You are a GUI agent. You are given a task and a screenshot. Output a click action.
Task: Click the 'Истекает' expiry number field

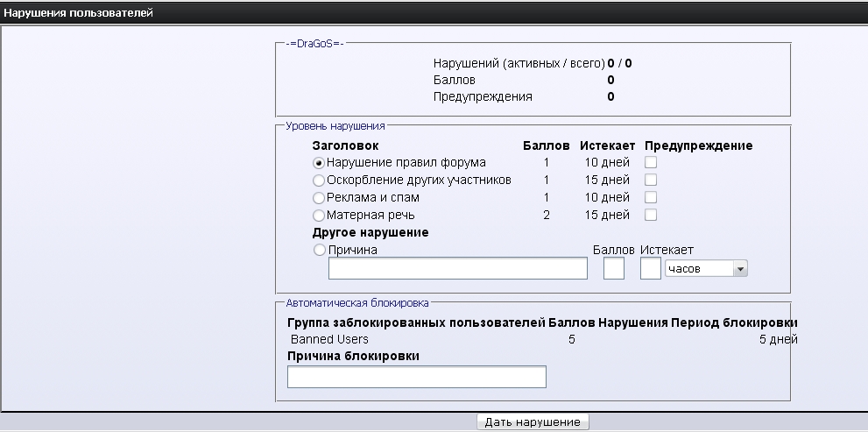point(650,268)
